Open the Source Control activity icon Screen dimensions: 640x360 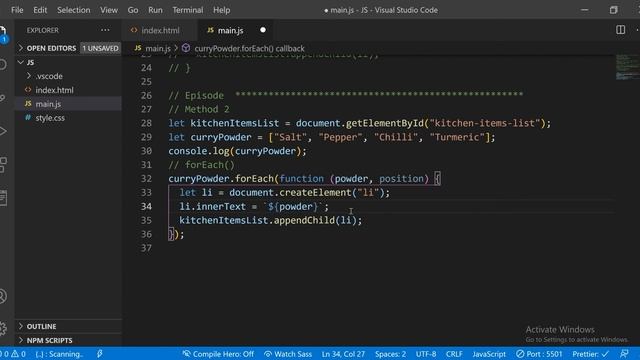click(3, 98)
